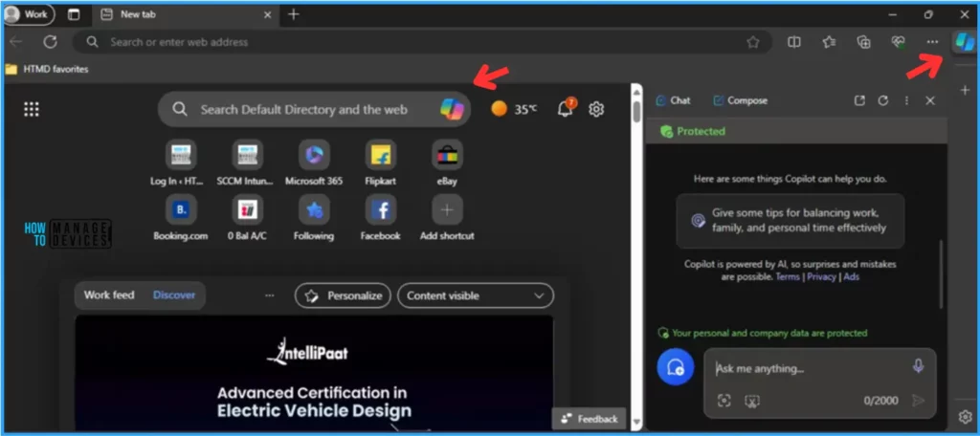Image resolution: width=980 pixels, height=436 pixels.
Task: Open the notifications bell icon
Action: click(x=566, y=109)
